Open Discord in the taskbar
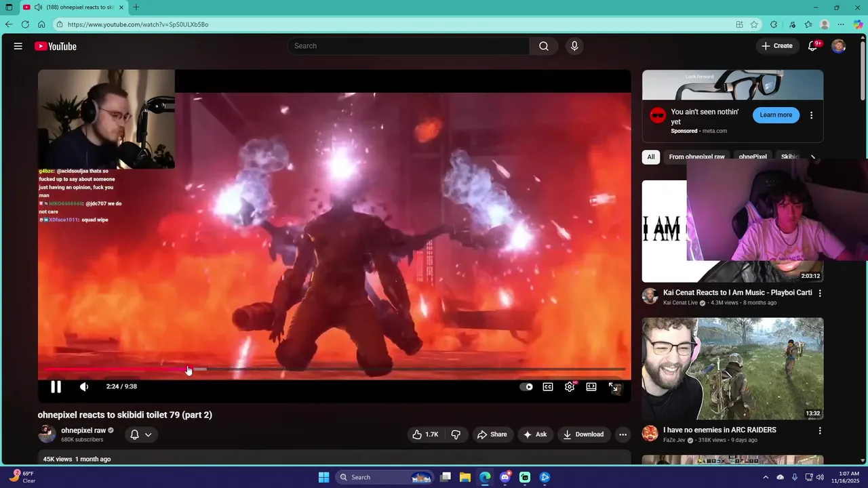The image size is (868, 488). click(505, 477)
